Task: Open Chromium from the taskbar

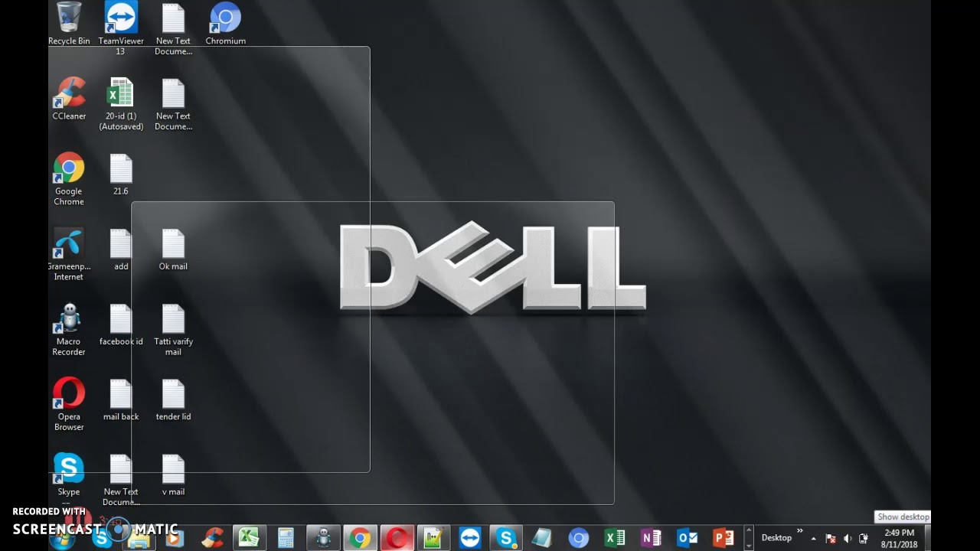Action: [x=578, y=539]
